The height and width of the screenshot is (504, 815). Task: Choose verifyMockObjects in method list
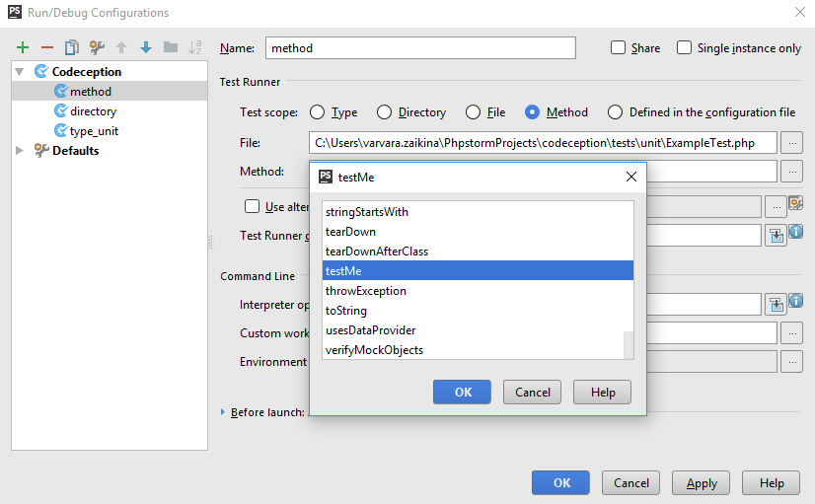pyautogui.click(x=473, y=350)
